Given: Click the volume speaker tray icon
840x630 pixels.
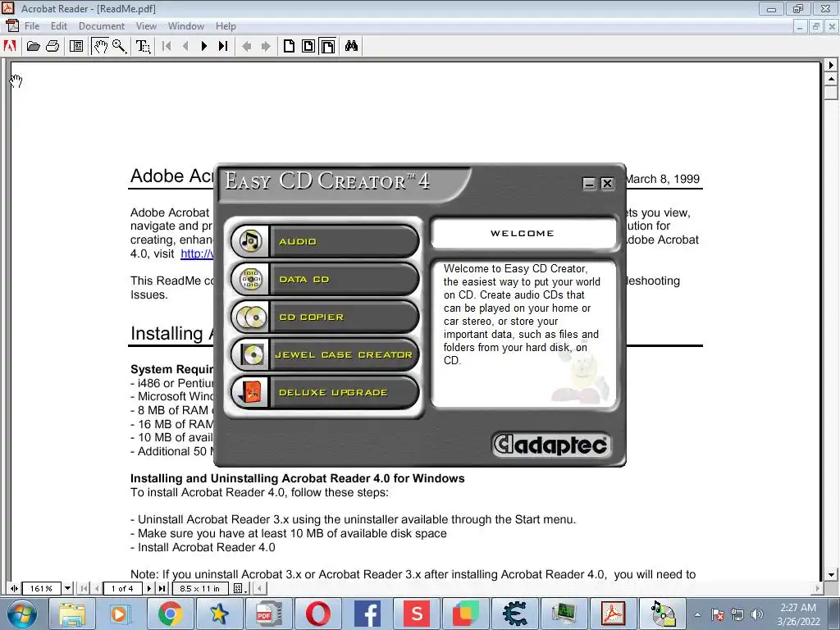Looking at the screenshot, I should [x=757, y=614].
